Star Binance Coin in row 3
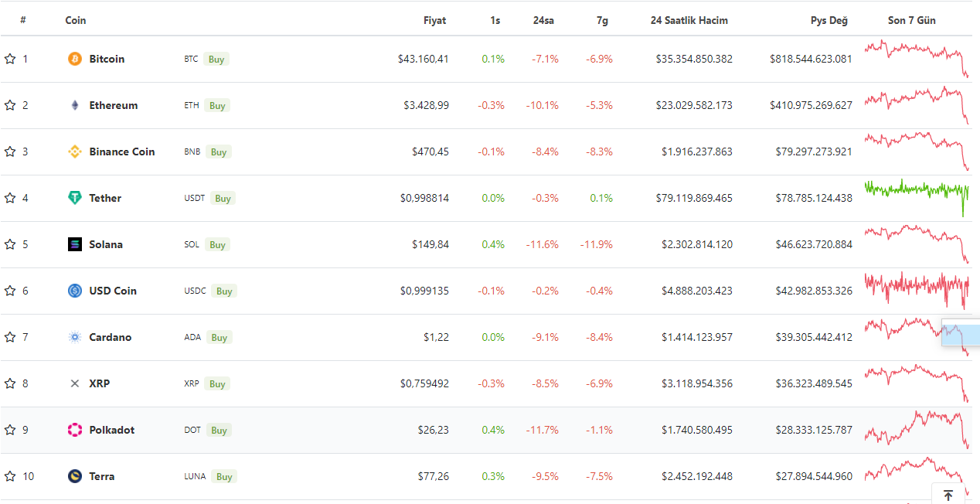Image resolution: width=980 pixels, height=504 pixels. [10, 152]
